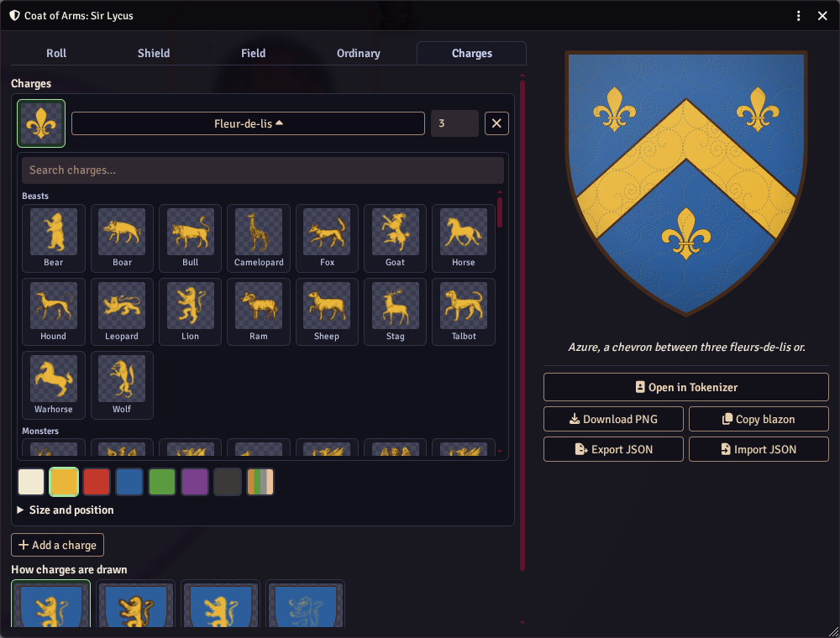Screen dimensions: 840x638
Task: Open the Fleur-de-lis charge type dropdown
Action: click(x=248, y=123)
